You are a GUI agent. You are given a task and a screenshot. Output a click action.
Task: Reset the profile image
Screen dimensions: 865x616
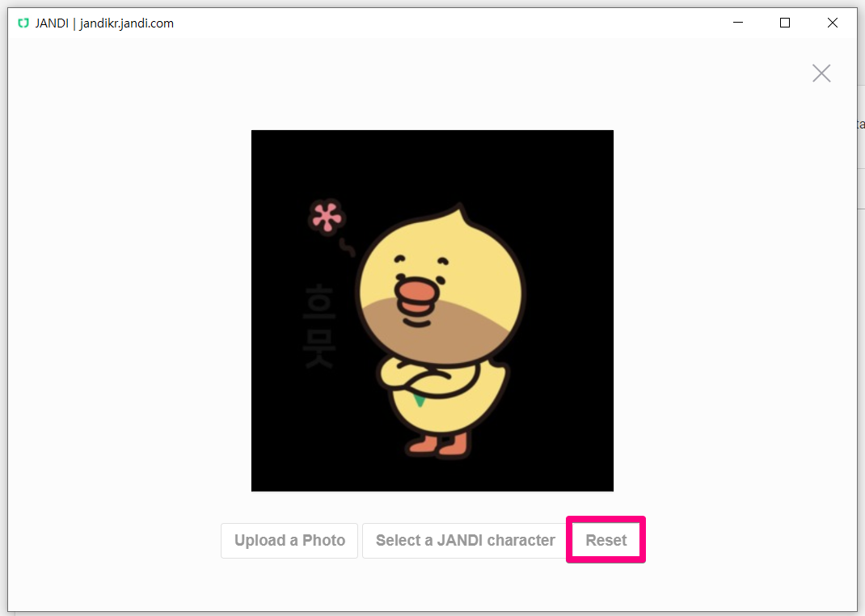605,540
